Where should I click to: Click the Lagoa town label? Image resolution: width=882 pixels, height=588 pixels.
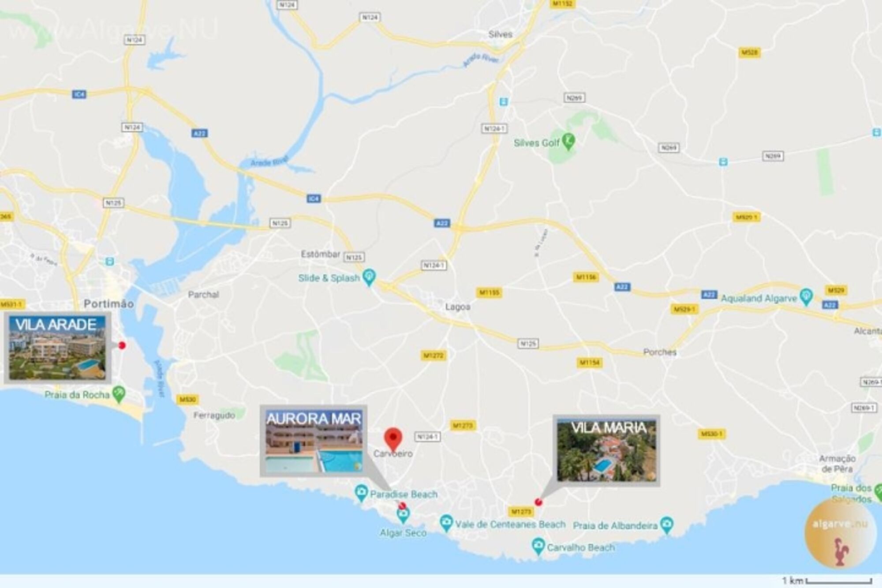pyautogui.click(x=458, y=307)
